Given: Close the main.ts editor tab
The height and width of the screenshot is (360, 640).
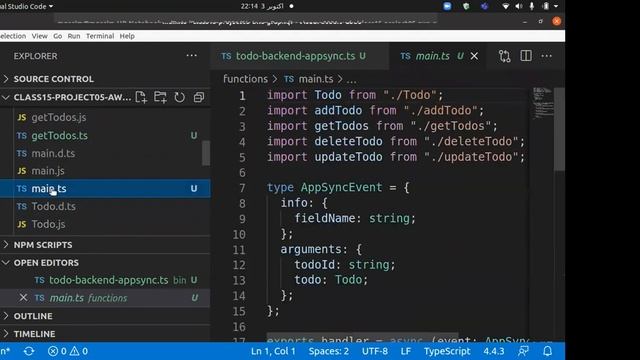Looking at the screenshot, I should (x=474, y=56).
